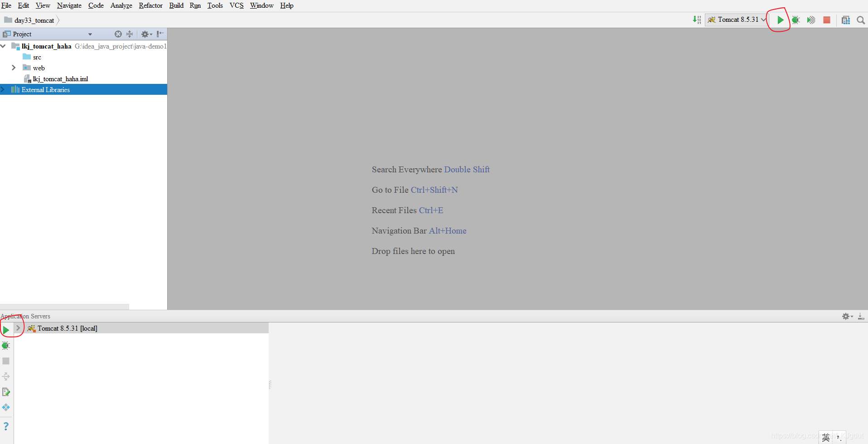This screenshot has width=868, height=444.
Task: Click the Tomcat cat icon in Application Servers
Action: 31,328
